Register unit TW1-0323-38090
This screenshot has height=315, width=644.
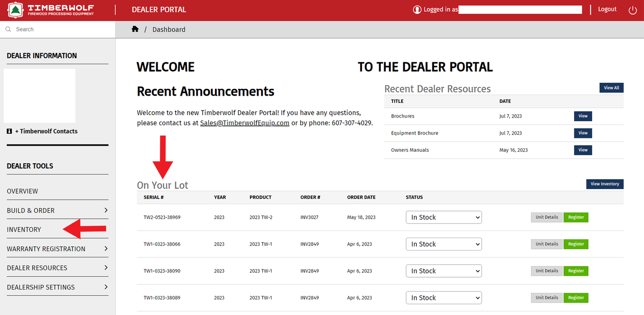point(576,271)
